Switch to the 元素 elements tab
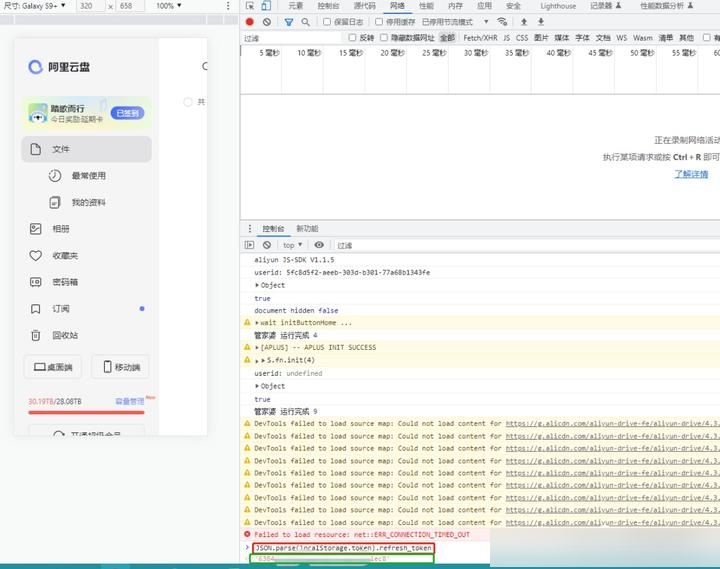This screenshot has width=720, height=569. [x=296, y=6]
